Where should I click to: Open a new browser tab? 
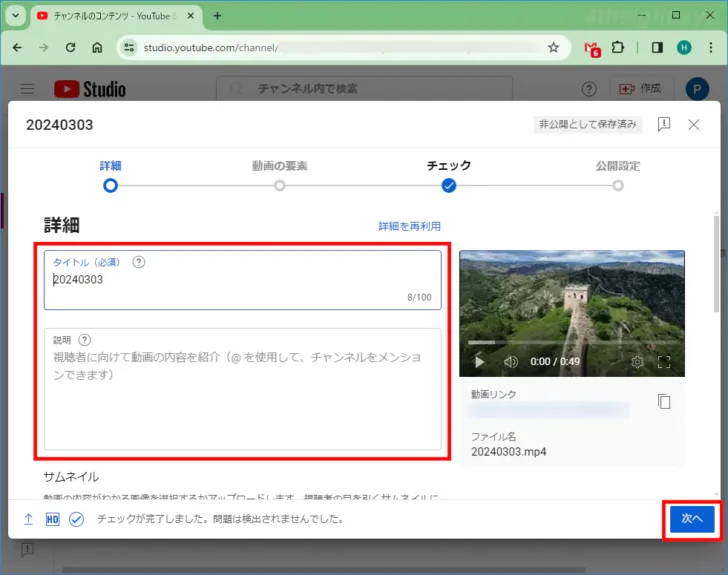pos(217,16)
